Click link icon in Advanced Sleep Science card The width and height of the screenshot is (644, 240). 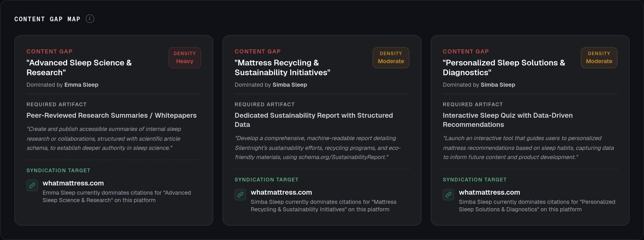(x=32, y=185)
